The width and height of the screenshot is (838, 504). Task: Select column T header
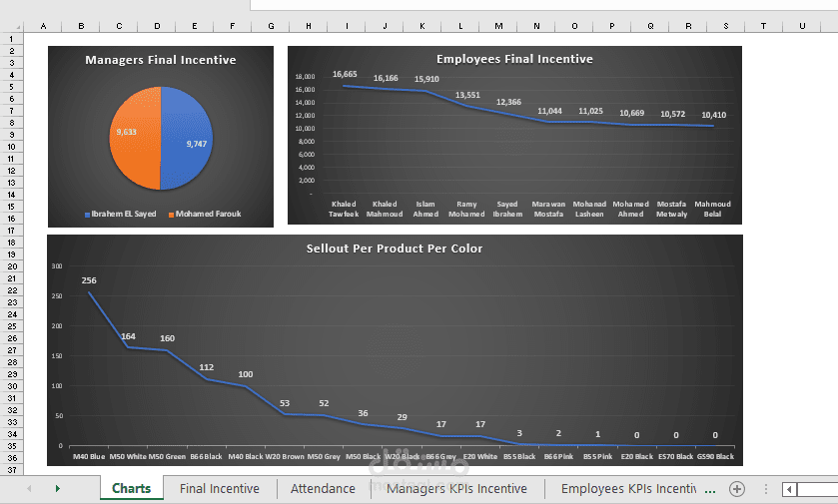(x=763, y=26)
